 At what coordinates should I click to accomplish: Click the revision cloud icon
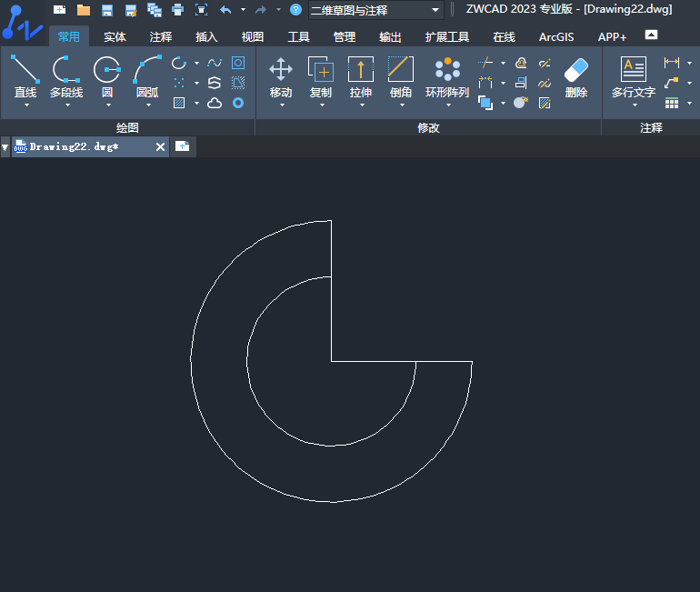(x=215, y=103)
